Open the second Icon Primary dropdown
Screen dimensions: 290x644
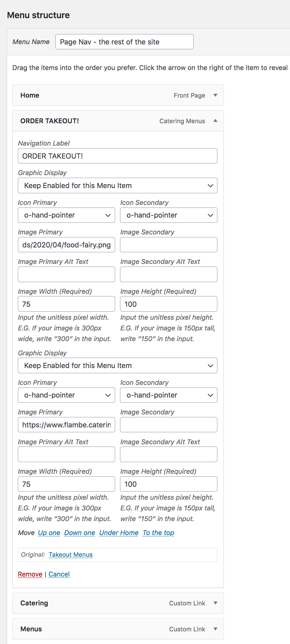(x=66, y=395)
